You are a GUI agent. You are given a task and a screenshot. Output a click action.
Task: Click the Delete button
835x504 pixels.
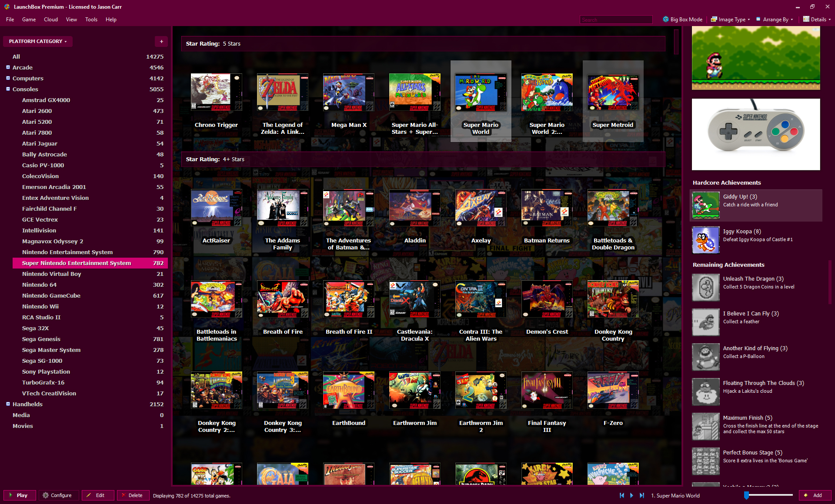click(x=133, y=495)
